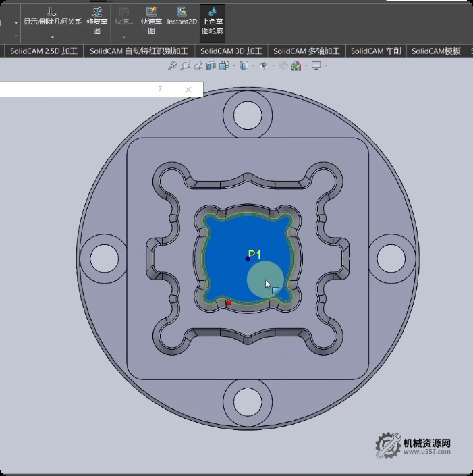
Task: Click the Display Style icon
Action: [x=244, y=65]
